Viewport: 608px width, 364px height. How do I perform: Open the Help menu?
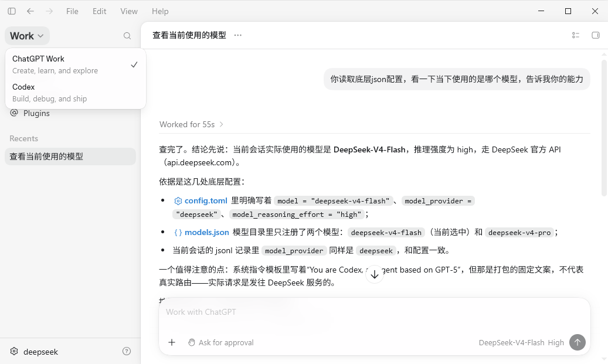click(160, 11)
